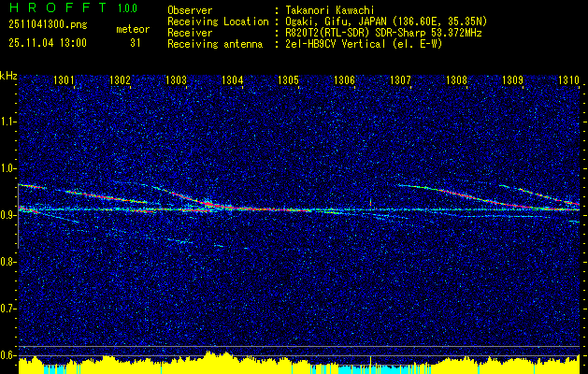
Task: Click the short vertical spike after 1306
Action: (371, 203)
